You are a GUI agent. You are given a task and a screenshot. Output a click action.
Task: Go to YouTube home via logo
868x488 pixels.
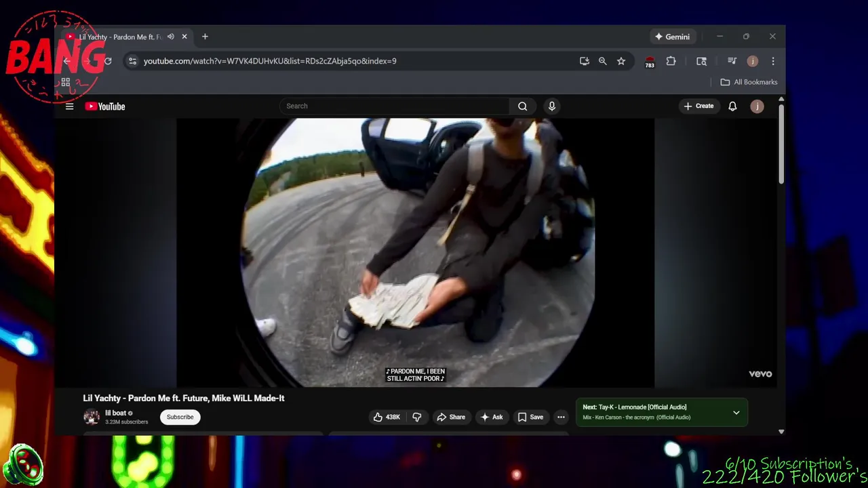(x=105, y=106)
